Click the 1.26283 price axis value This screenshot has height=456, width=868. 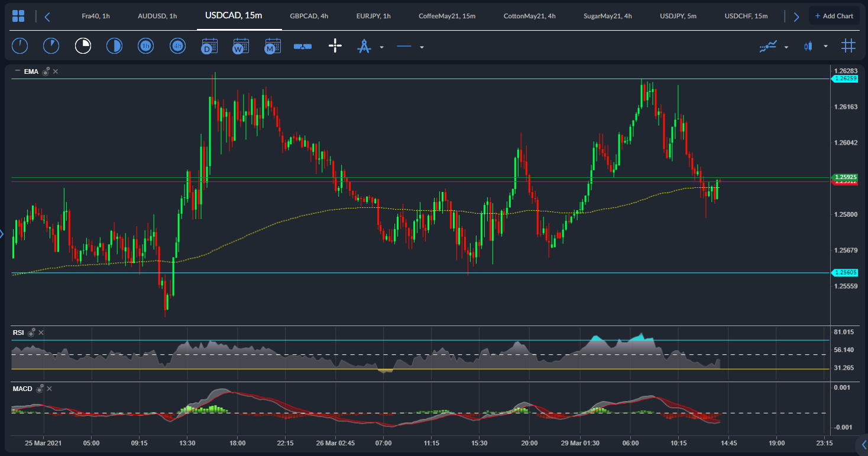[846, 71]
